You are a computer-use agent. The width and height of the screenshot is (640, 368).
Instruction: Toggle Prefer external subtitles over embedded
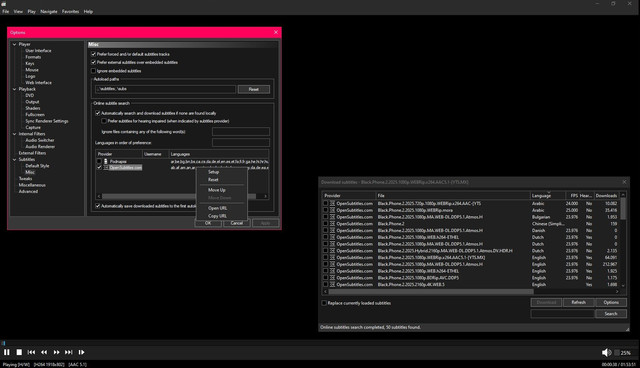pos(93,62)
